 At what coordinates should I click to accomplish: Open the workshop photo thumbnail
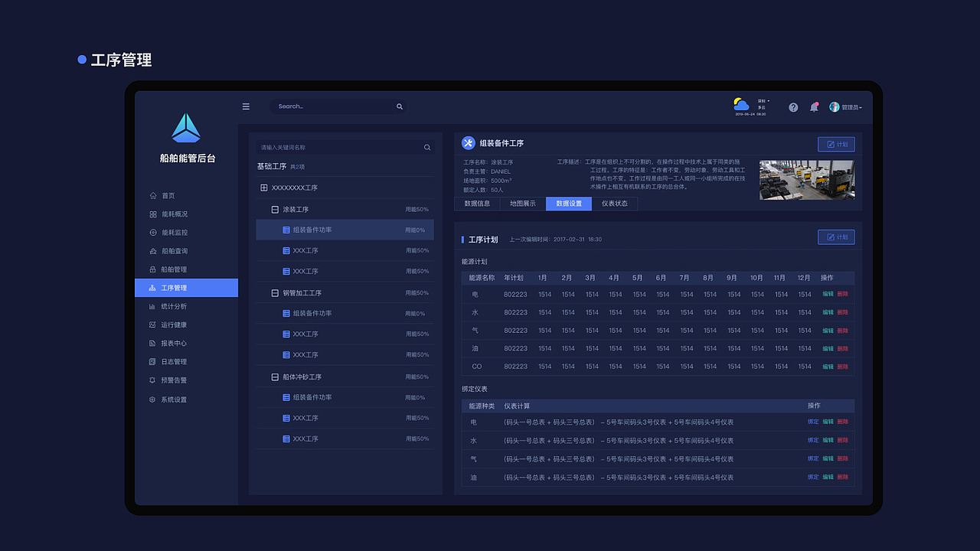click(807, 180)
